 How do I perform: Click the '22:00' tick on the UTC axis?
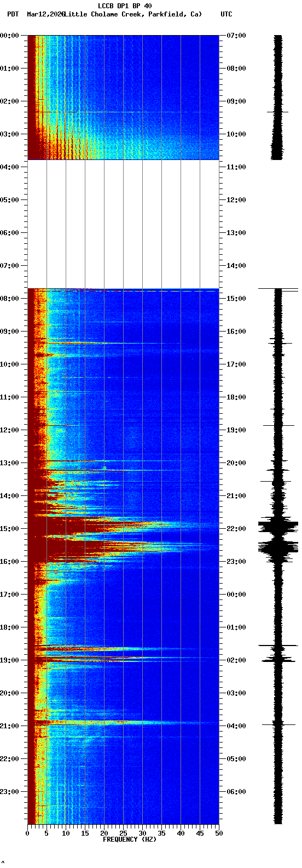tap(236, 528)
